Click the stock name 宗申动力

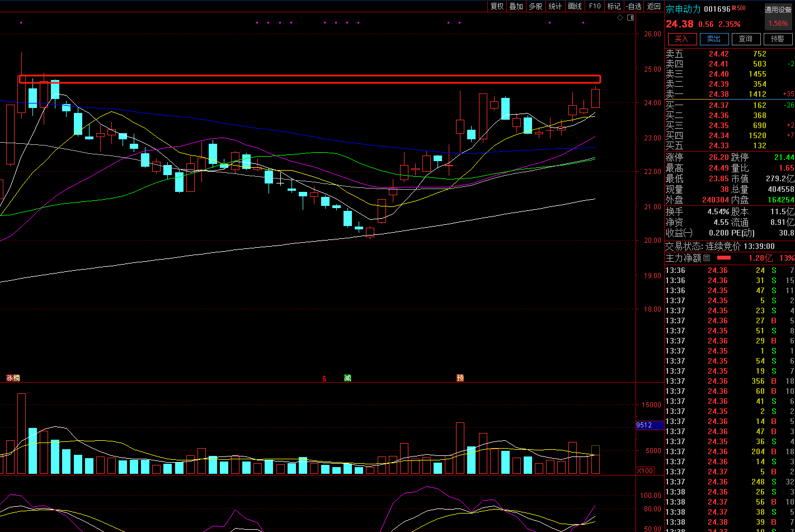pos(683,9)
